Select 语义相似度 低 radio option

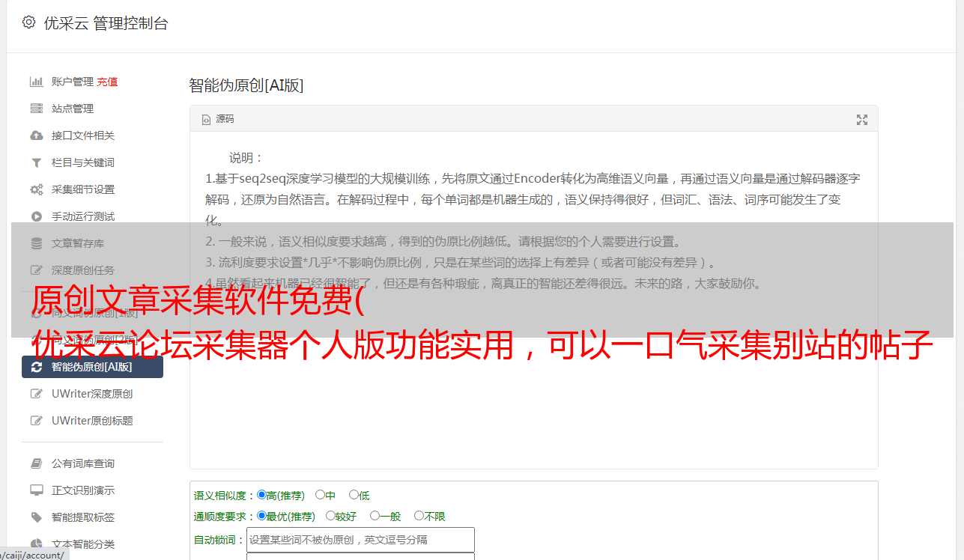[x=354, y=495]
